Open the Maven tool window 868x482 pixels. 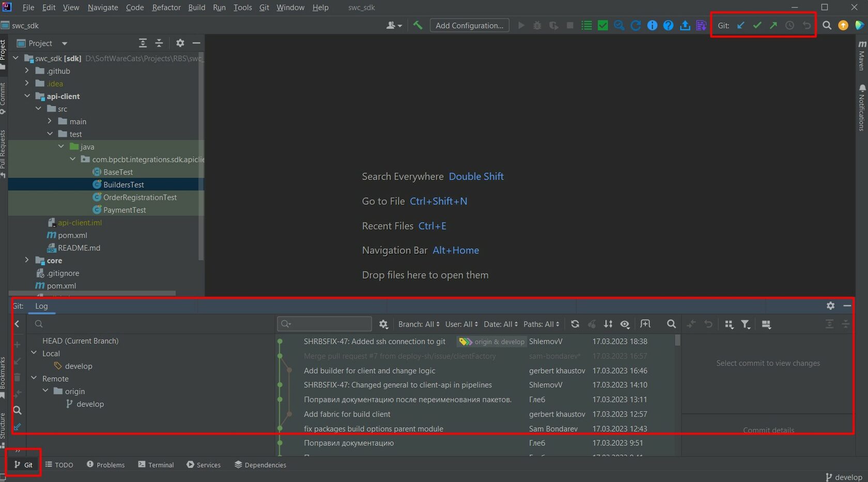(x=861, y=55)
